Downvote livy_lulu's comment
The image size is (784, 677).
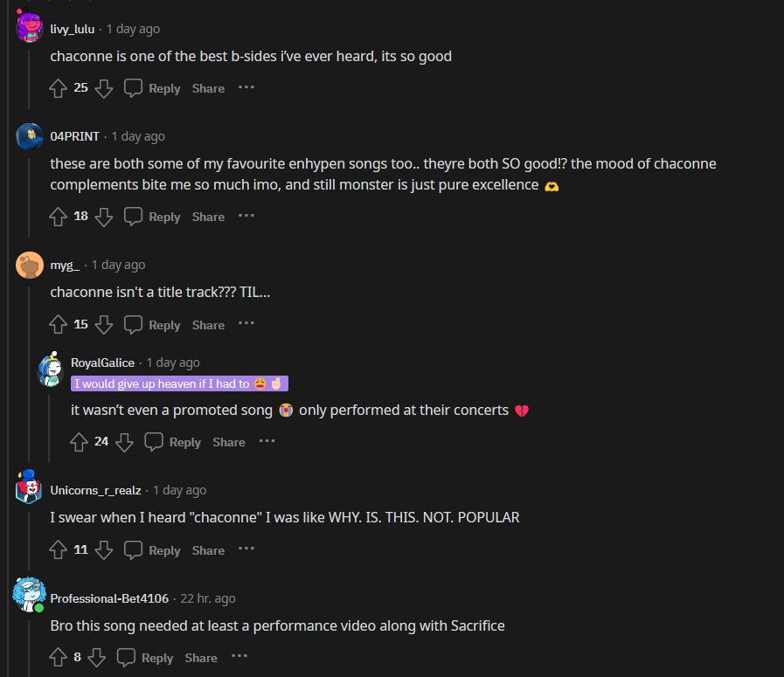(x=103, y=88)
